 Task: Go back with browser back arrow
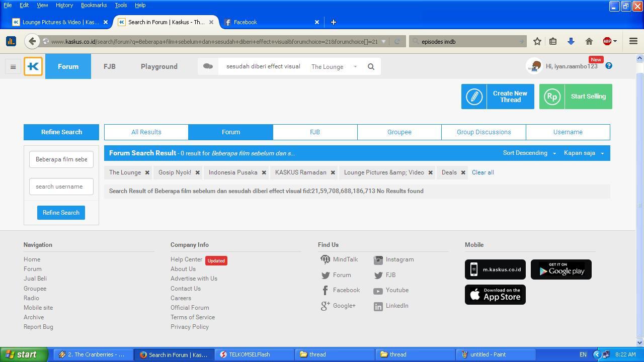point(32,41)
